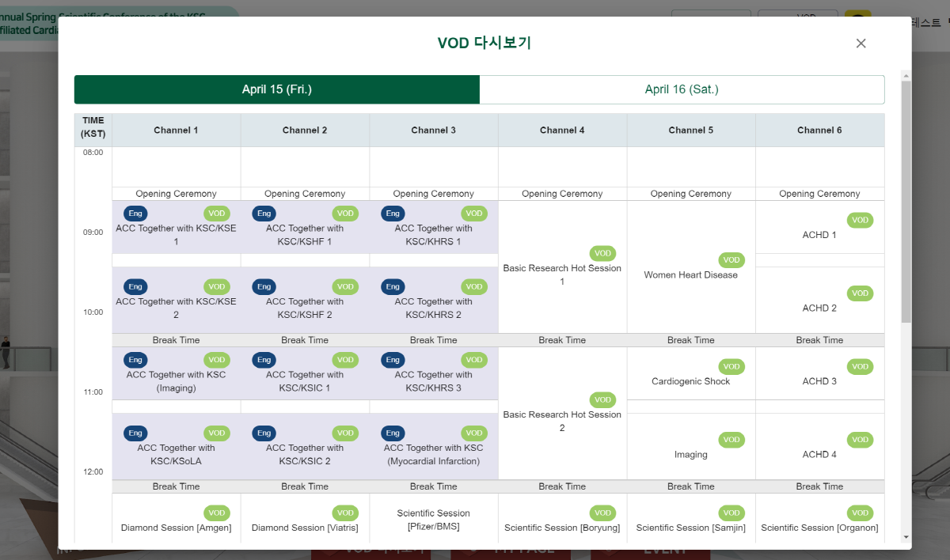This screenshot has width=950, height=560.
Task: Open the ACC Together with KSC/KSIC 1 session
Action: (x=305, y=381)
